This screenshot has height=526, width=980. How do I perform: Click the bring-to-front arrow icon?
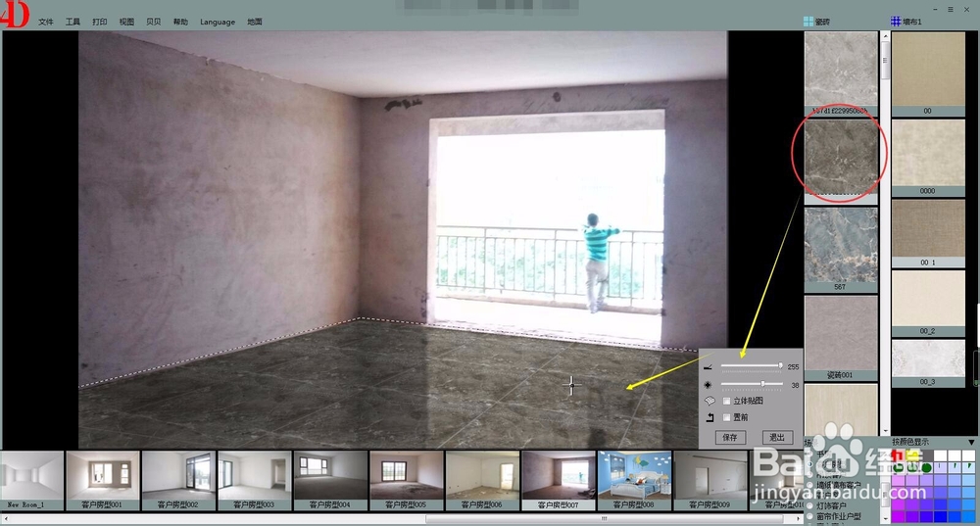click(x=710, y=417)
